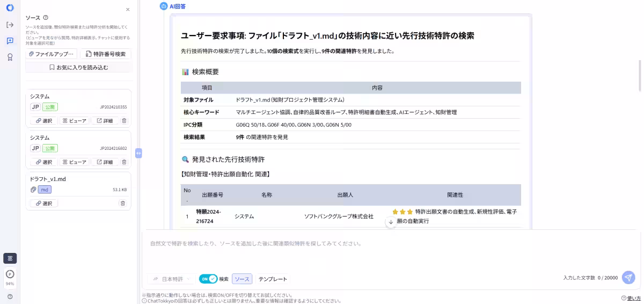Image resolution: width=644 pixels, height=304 pixels.
Task: Click the magnifier icon by 発見された先行技術特許
Action: click(x=185, y=160)
